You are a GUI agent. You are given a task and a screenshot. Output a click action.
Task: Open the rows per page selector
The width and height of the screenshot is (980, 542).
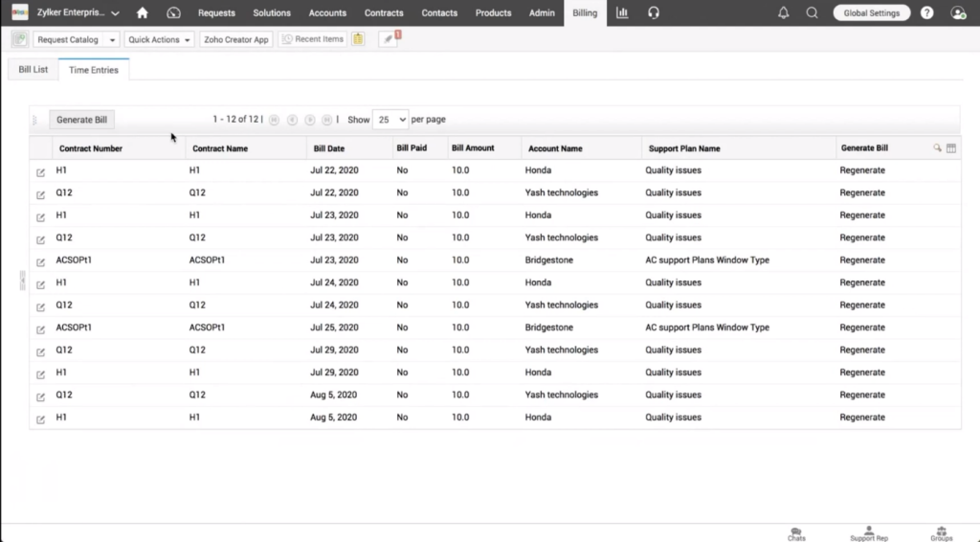[390, 120]
